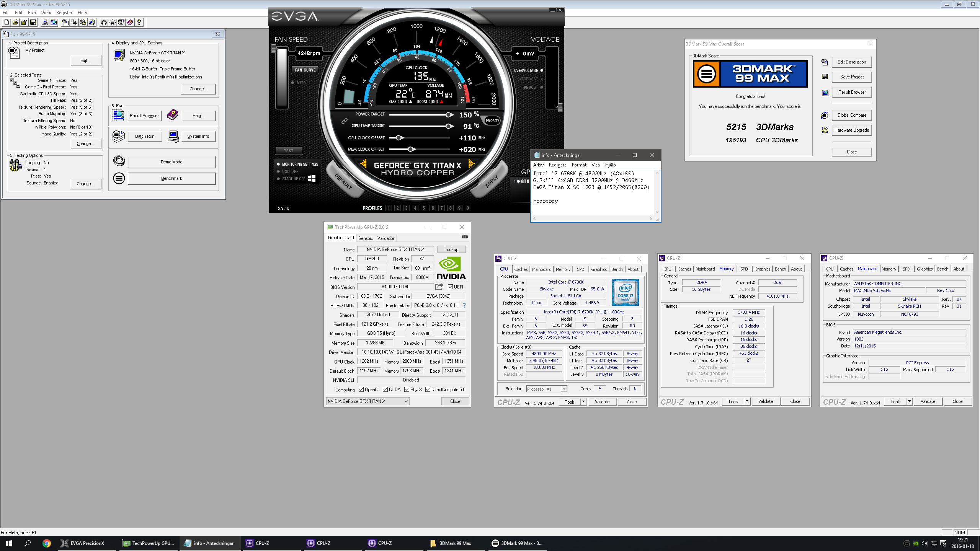Open Chrome from the taskbar
This screenshot has width=980, height=551.
[46, 543]
